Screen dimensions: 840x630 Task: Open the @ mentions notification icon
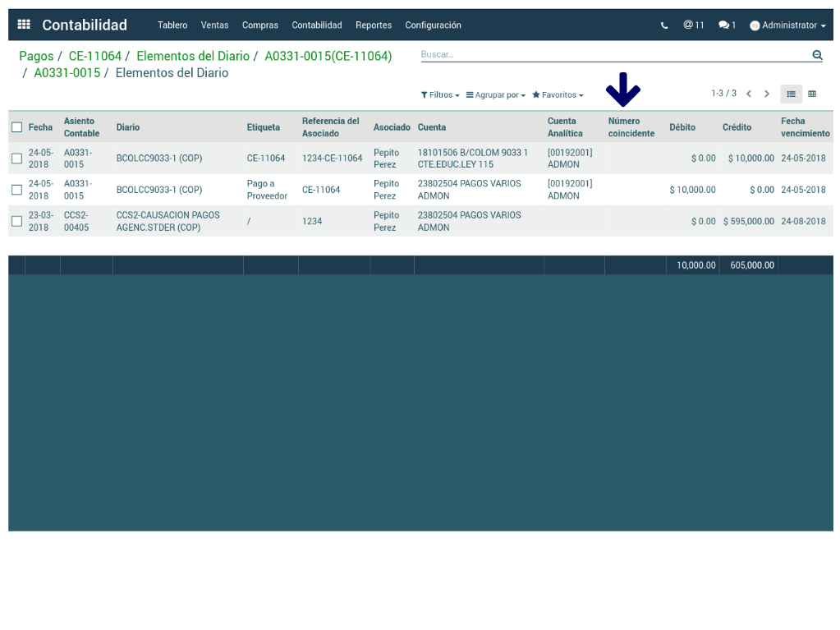tap(693, 25)
